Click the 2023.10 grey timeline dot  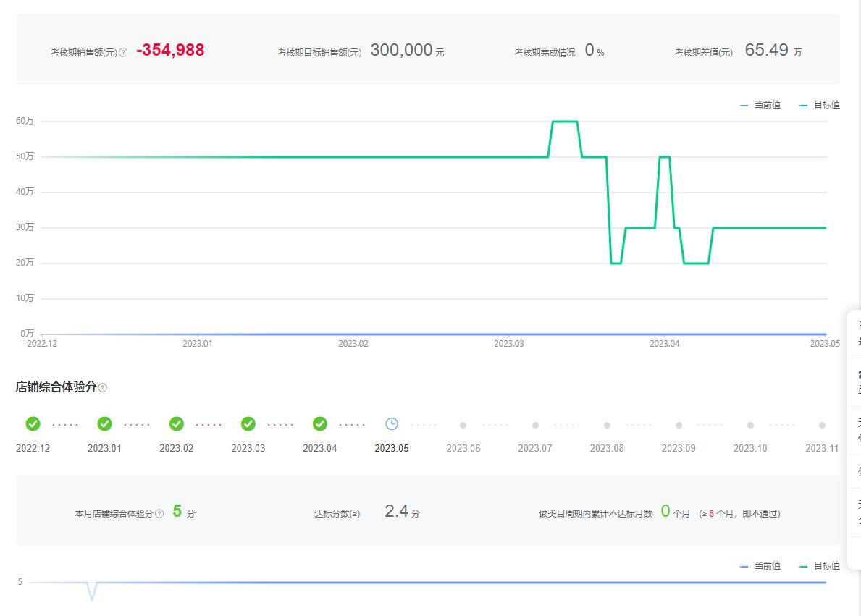pos(750,426)
